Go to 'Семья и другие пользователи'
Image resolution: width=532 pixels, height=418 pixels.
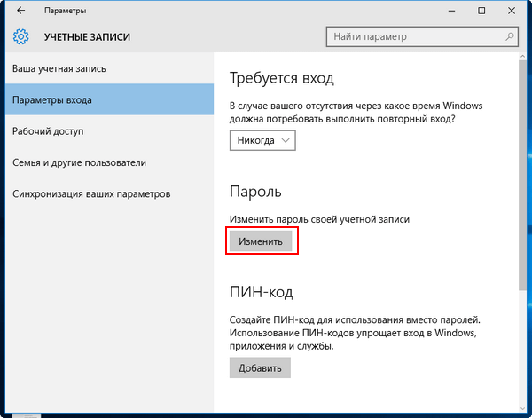[x=109, y=162]
